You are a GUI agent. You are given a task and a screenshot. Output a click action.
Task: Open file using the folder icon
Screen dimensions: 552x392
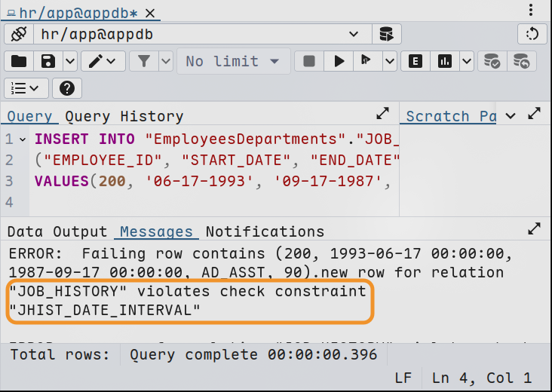(19, 61)
